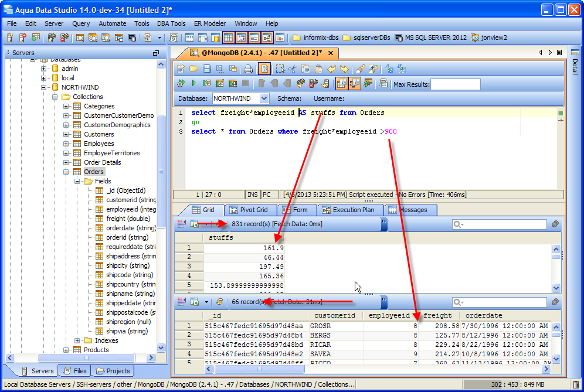Screen dimensions: 584x392
Task: Copy selected text in the editor toolbar
Action: [305, 69]
